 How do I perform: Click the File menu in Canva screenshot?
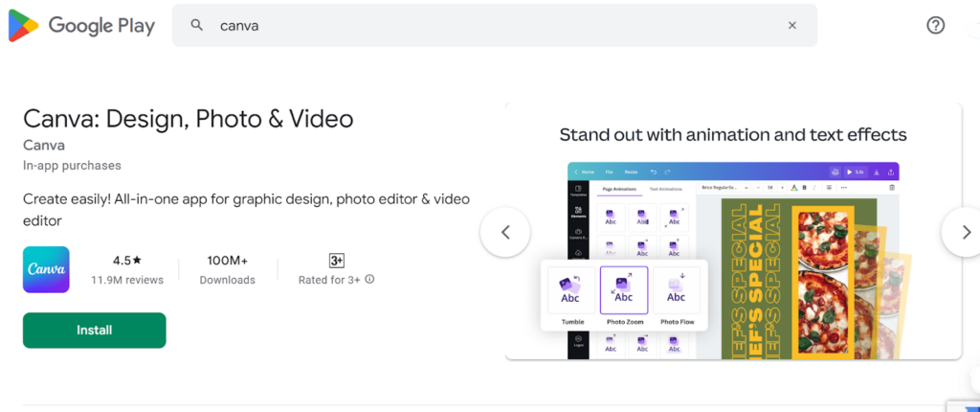pos(609,172)
